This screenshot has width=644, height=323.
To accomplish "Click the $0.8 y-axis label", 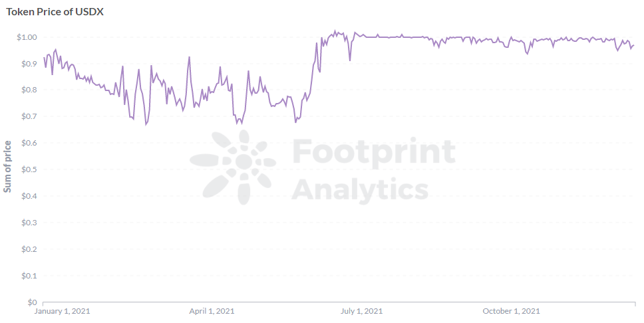I will (29, 90).
